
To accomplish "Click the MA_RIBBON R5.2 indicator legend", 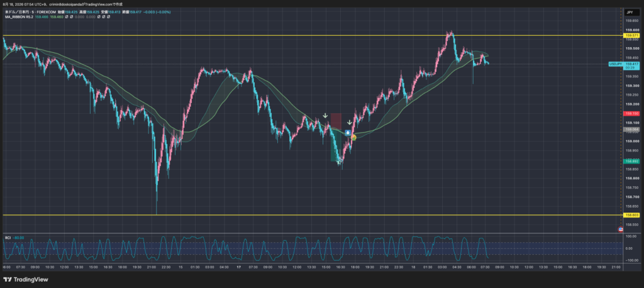I will (19, 17).
